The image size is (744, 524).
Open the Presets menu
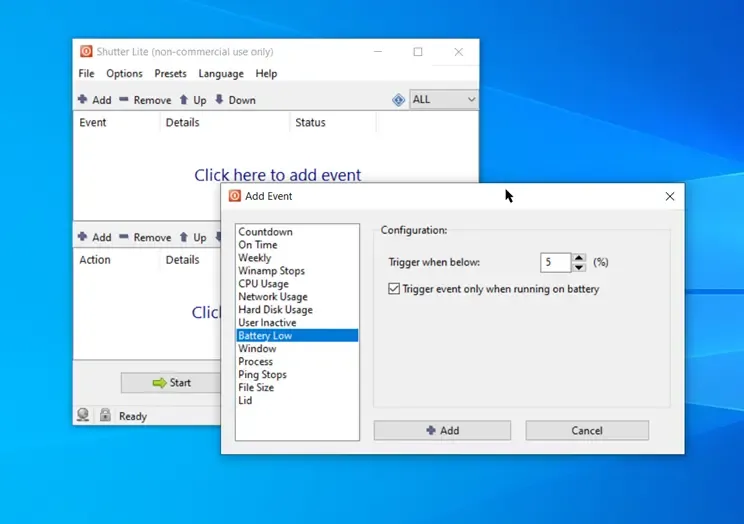[170, 74]
